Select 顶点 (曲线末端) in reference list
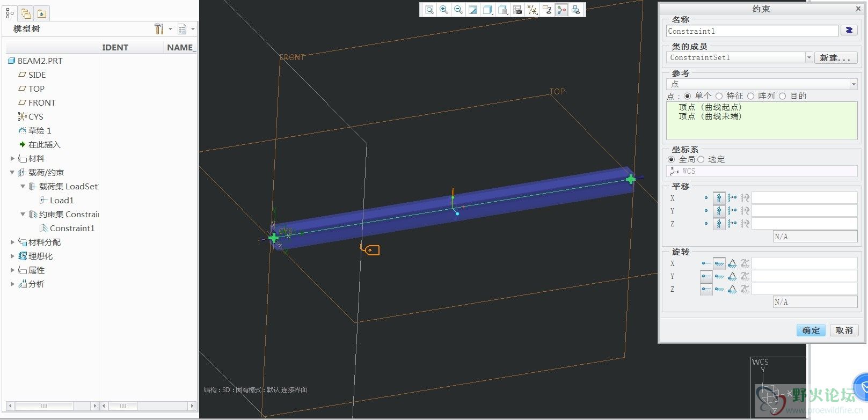Screen dimensions: 868x420 tap(710, 116)
